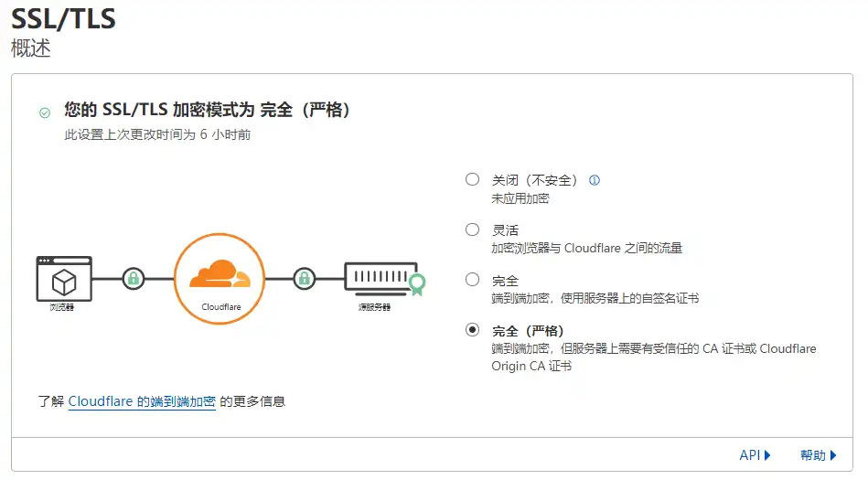Click the Cloudflare label under the cloud
The height and width of the screenshot is (480, 868).
coord(220,306)
